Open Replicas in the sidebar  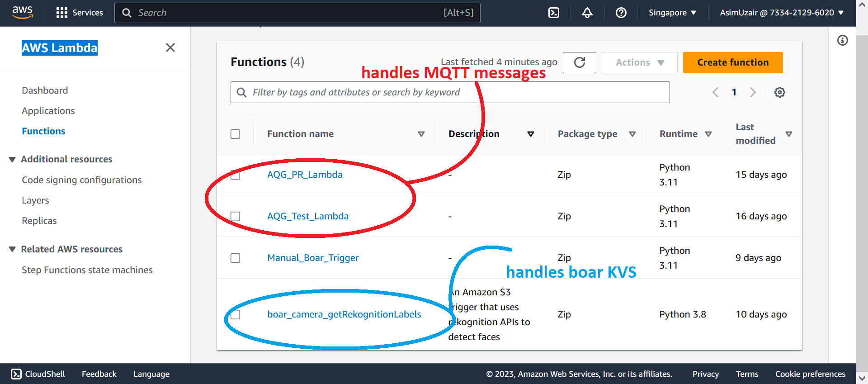click(39, 221)
